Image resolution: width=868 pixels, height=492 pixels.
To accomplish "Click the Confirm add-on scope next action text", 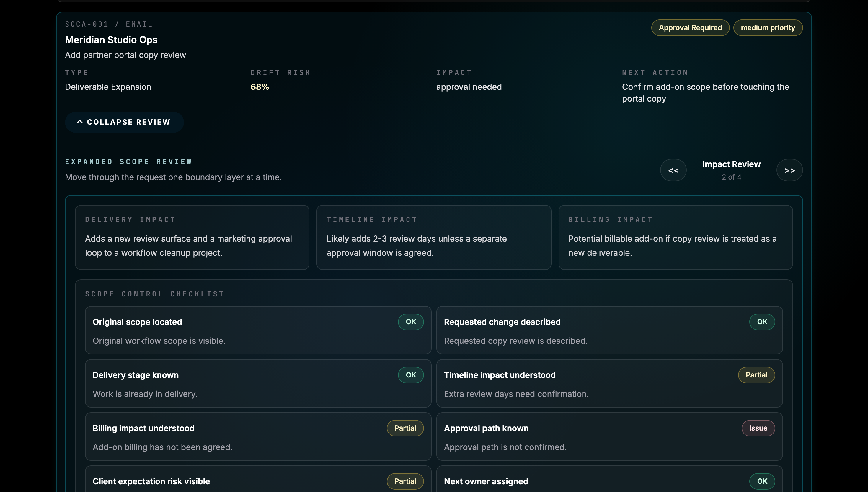I will [705, 93].
